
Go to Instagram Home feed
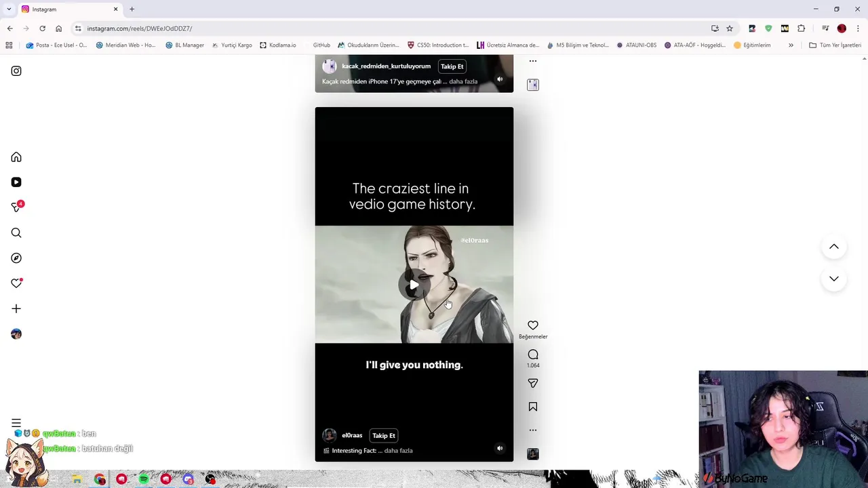pyautogui.click(x=16, y=157)
